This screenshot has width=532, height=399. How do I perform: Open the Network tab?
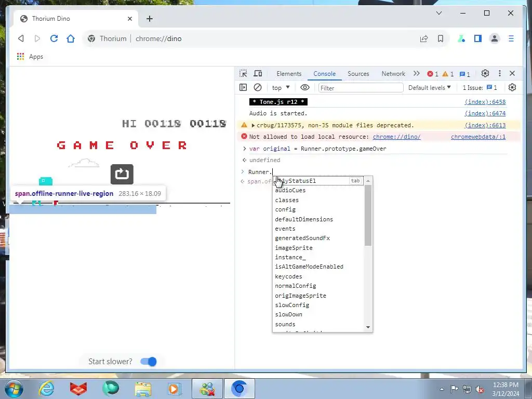click(x=393, y=74)
